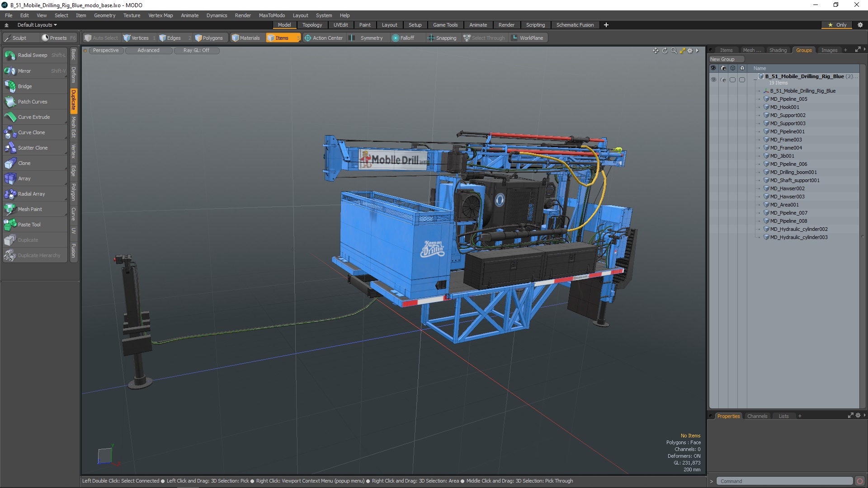Image resolution: width=868 pixels, height=488 pixels.
Task: Toggle Ray GL Off setting
Action: pos(196,51)
